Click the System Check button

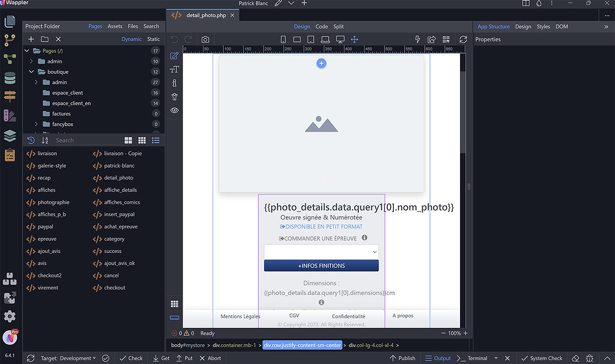(x=542, y=358)
